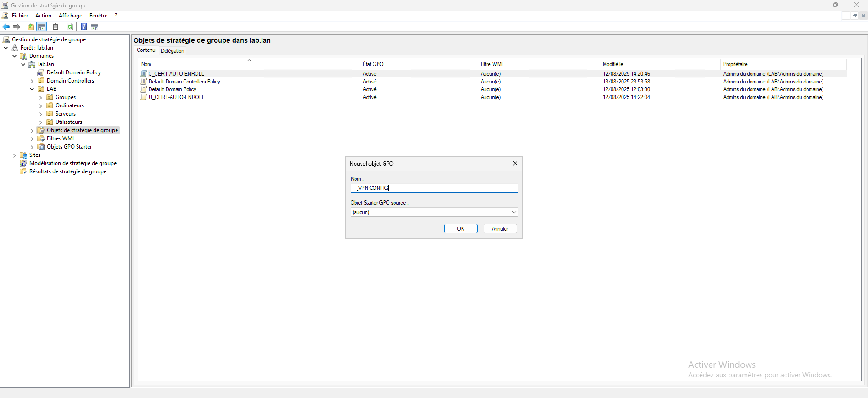Click the Up one level folder icon
This screenshot has width=868, height=398.
pyautogui.click(x=31, y=27)
